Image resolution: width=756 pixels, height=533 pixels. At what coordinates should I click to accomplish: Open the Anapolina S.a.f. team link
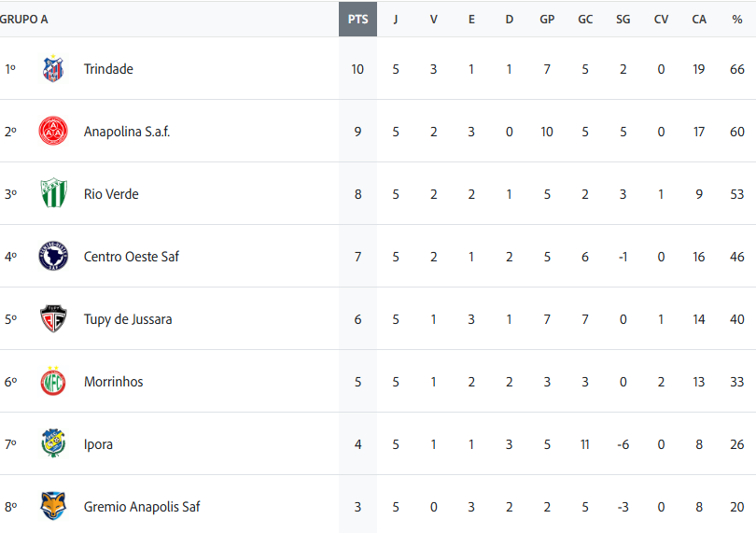point(127,132)
